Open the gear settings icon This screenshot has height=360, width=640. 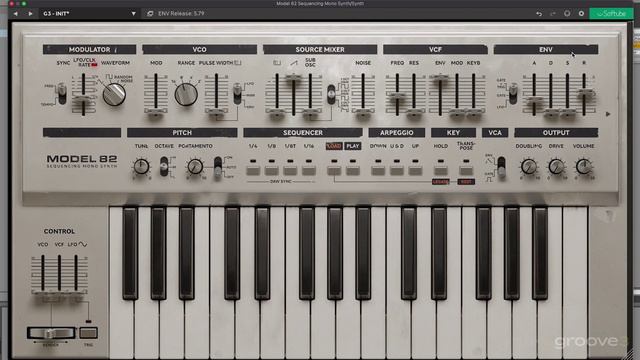click(x=581, y=13)
